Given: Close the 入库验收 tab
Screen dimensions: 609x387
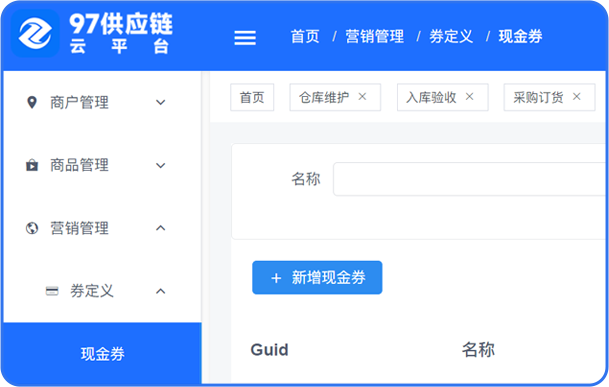Looking at the screenshot, I should click(x=470, y=96).
